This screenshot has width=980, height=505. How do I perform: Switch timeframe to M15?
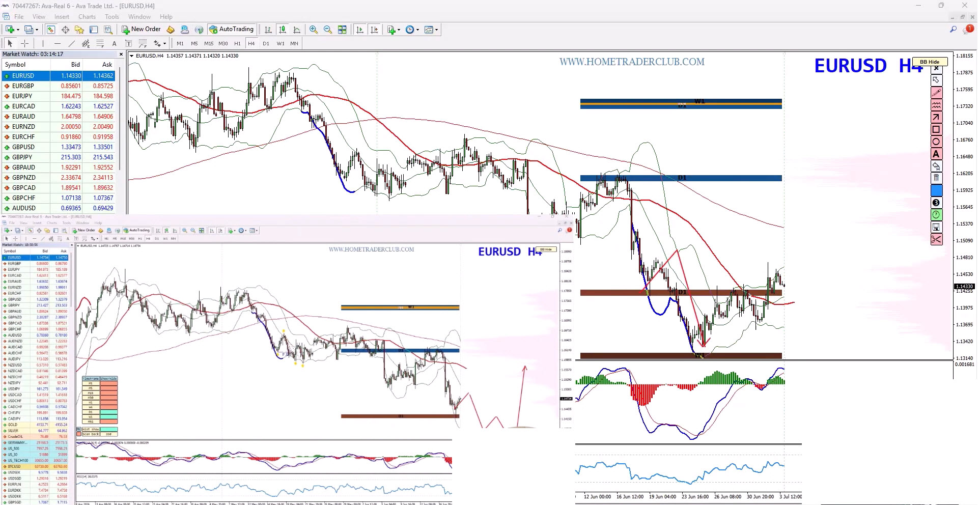209,43
